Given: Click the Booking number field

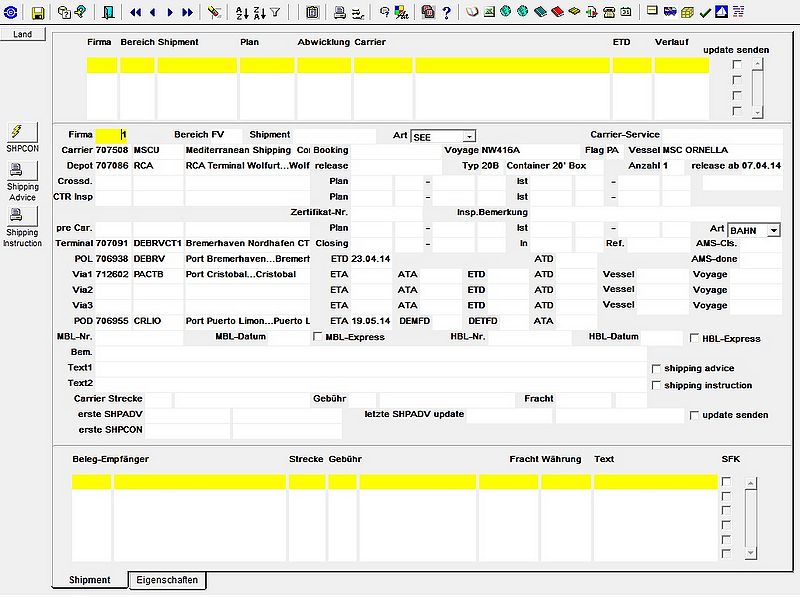Looking at the screenshot, I should [396, 150].
